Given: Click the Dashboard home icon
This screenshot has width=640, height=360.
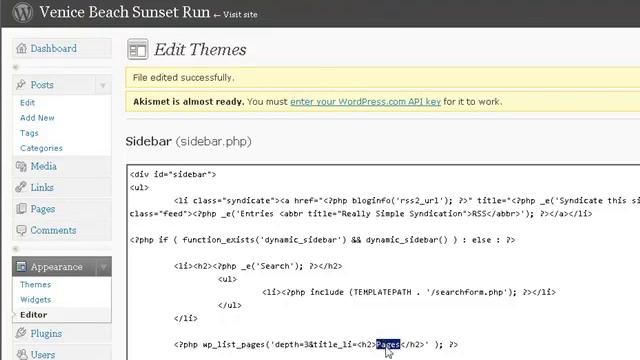Looking at the screenshot, I should pyautogui.click(x=21, y=48).
